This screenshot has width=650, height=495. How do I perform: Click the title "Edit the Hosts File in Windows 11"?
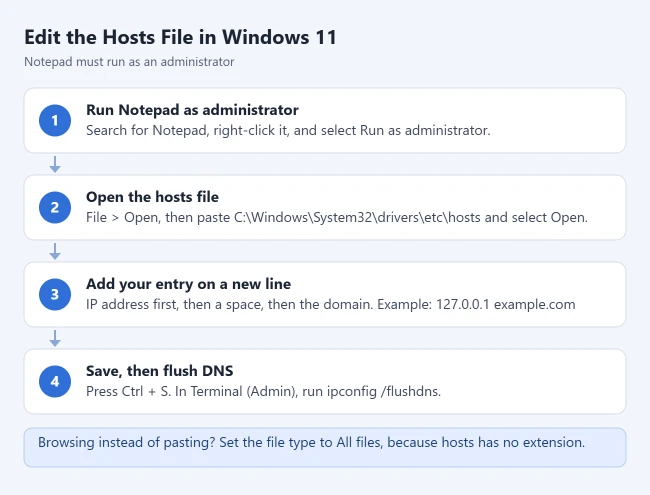pyautogui.click(x=180, y=37)
